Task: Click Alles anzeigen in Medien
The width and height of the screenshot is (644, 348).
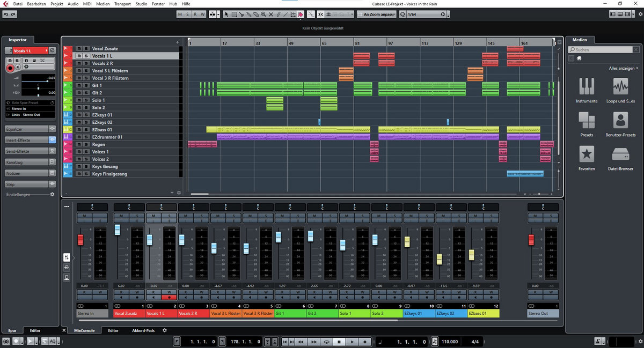Action: pyautogui.click(x=623, y=69)
